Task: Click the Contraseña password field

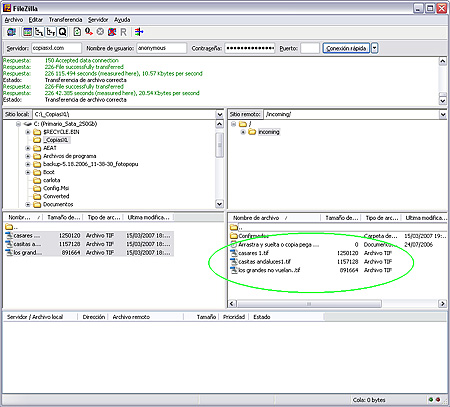Action: [x=250, y=48]
